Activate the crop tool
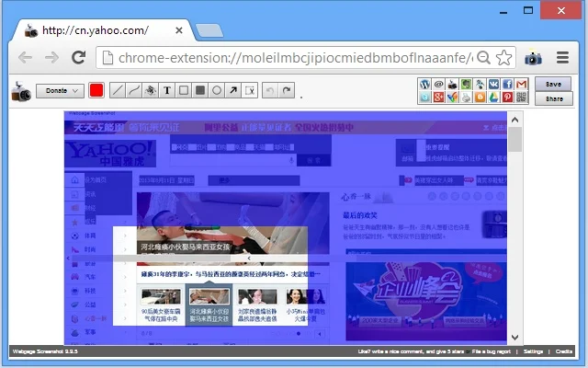Viewport: 588px width, 368px height. (x=250, y=90)
